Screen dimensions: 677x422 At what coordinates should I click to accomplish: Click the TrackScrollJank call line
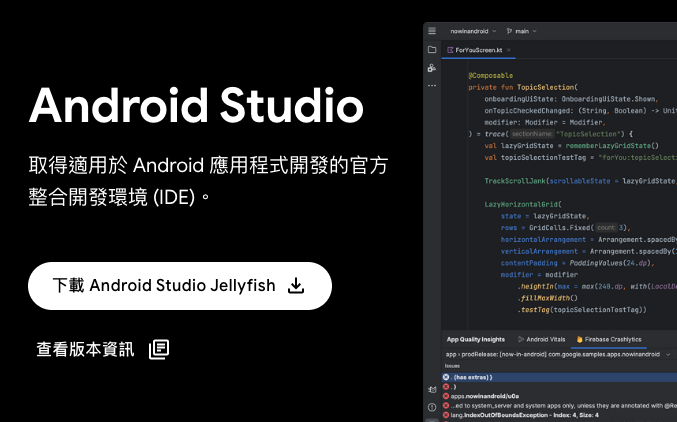point(581,181)
